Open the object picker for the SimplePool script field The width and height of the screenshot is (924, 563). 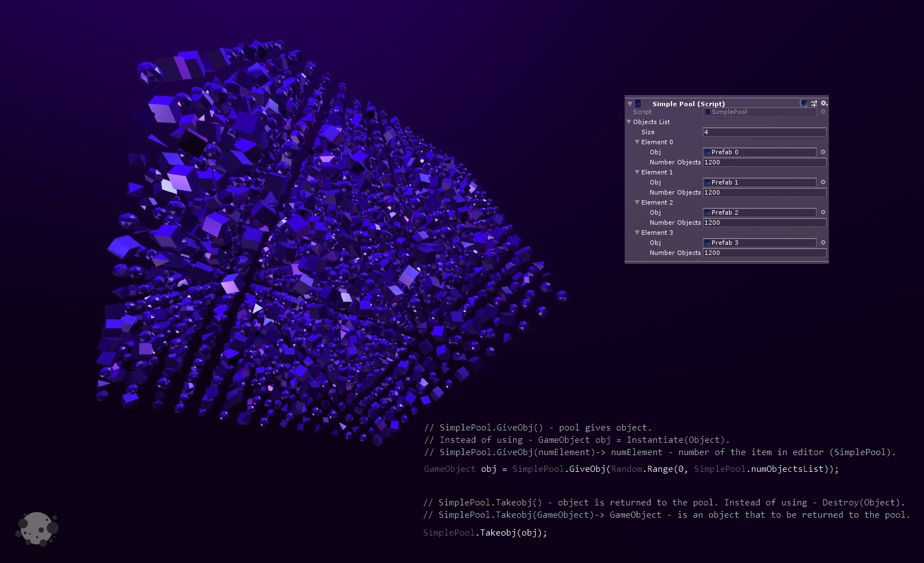pos(823,112)
